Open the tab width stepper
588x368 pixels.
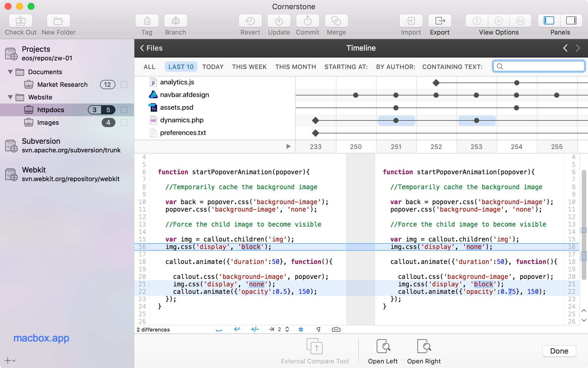[x=287, y=329]
